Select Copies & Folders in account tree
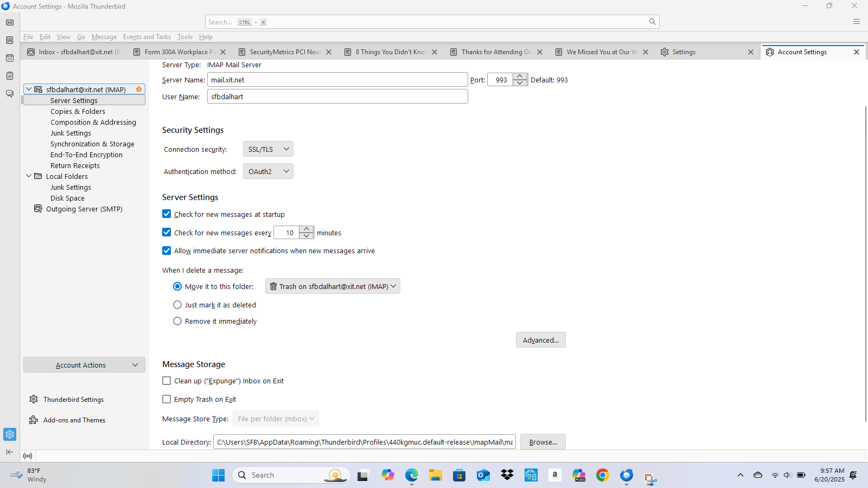The image size is (868, 488). (78, 111)
